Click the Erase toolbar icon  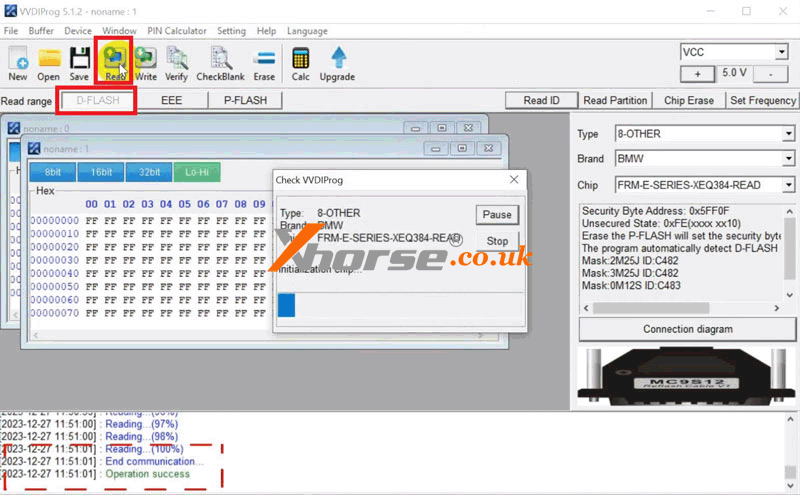pyautogui.click(x=264, y=58)
